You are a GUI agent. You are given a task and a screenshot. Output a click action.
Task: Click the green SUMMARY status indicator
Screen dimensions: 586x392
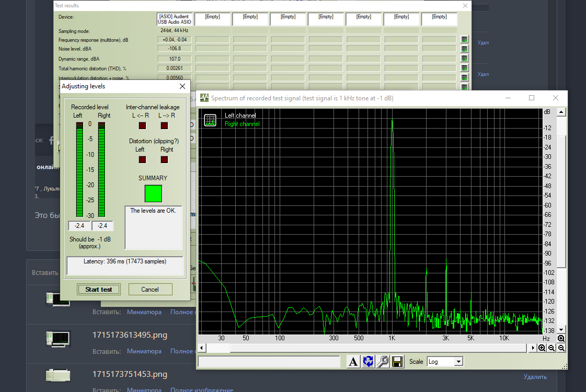(153, 193)
